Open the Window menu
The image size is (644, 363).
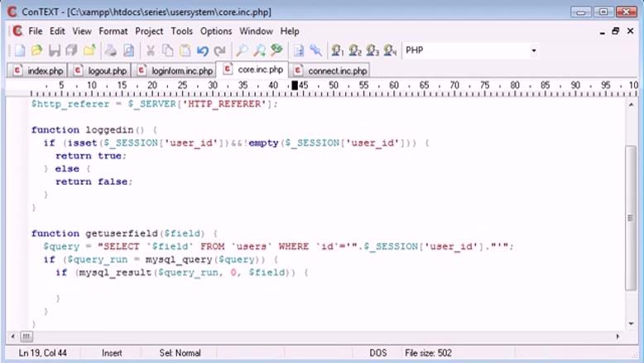coord(256,31)
